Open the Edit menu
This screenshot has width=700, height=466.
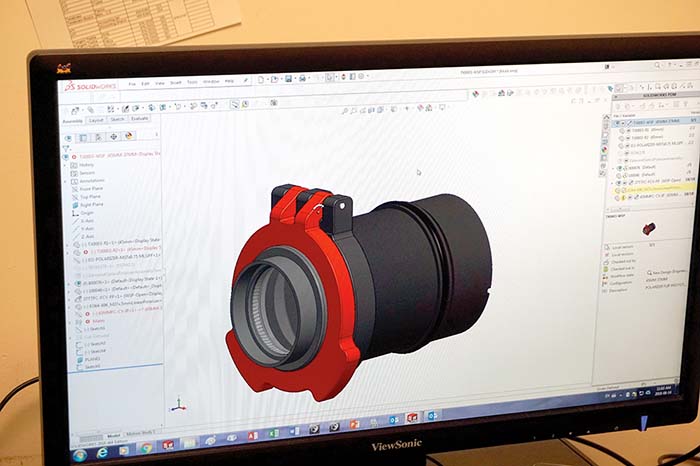(x=146, y=83)
